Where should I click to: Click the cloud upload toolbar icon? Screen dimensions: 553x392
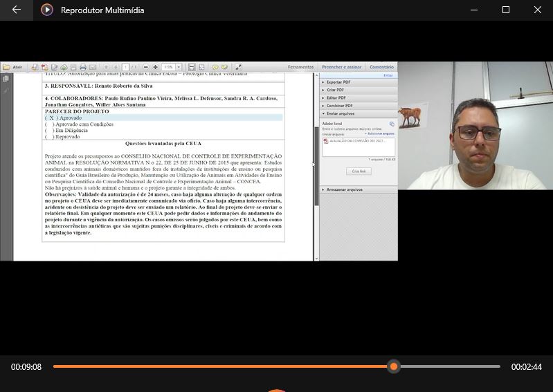(64, 67)
